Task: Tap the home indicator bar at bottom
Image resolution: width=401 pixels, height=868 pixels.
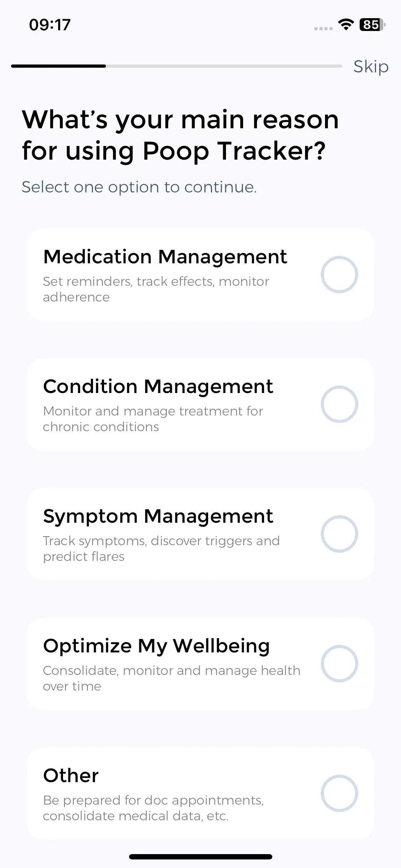Action: point(201,857)
